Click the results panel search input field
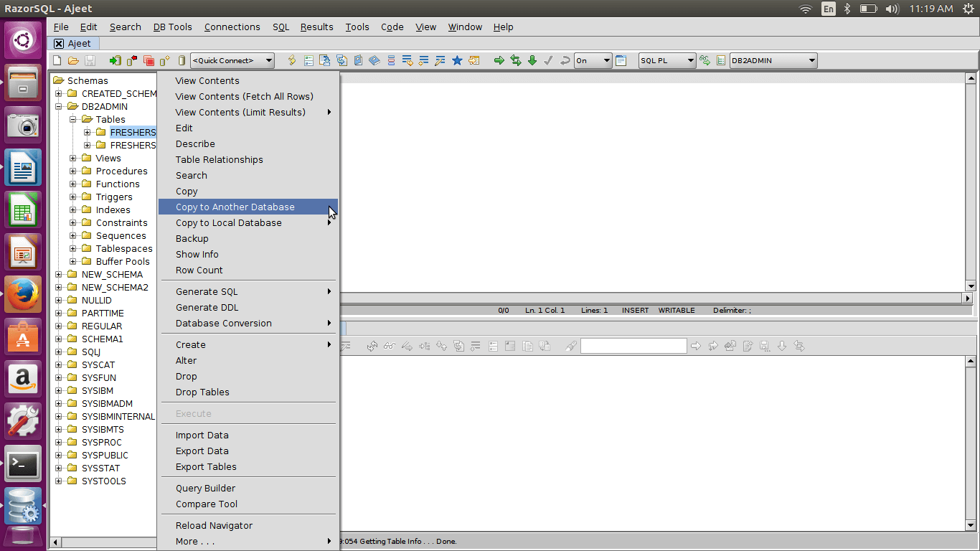The width and height of the screenshot is (980, 551). coord(633,347)
